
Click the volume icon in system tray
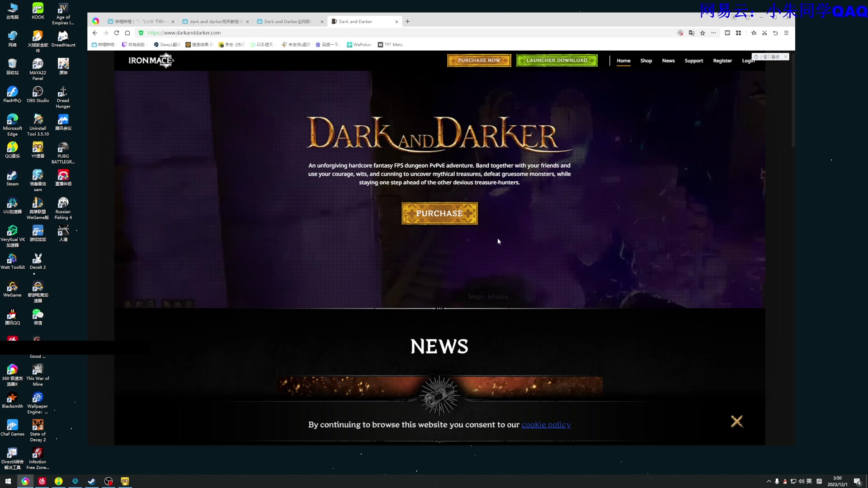[x=801, y=481]
